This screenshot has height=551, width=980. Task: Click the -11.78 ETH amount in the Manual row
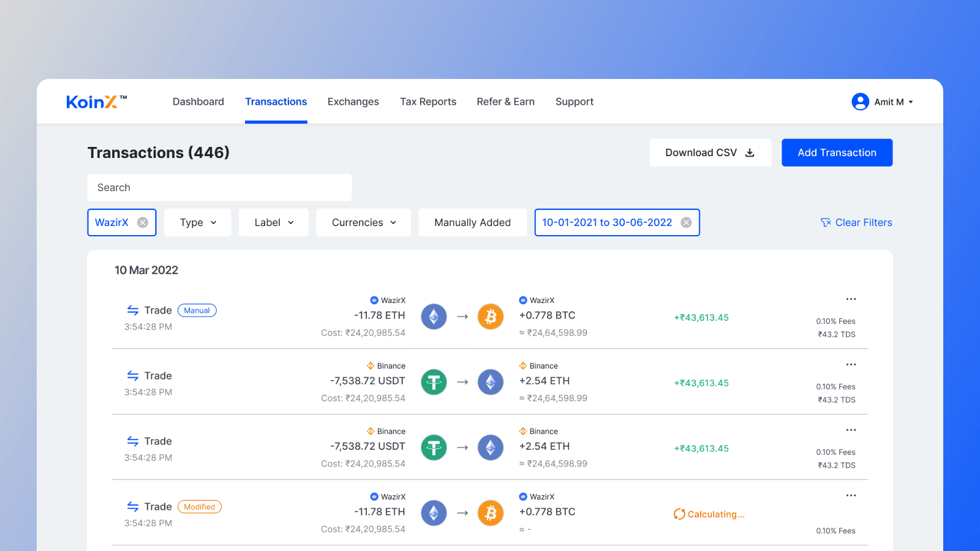click(380, 315)
